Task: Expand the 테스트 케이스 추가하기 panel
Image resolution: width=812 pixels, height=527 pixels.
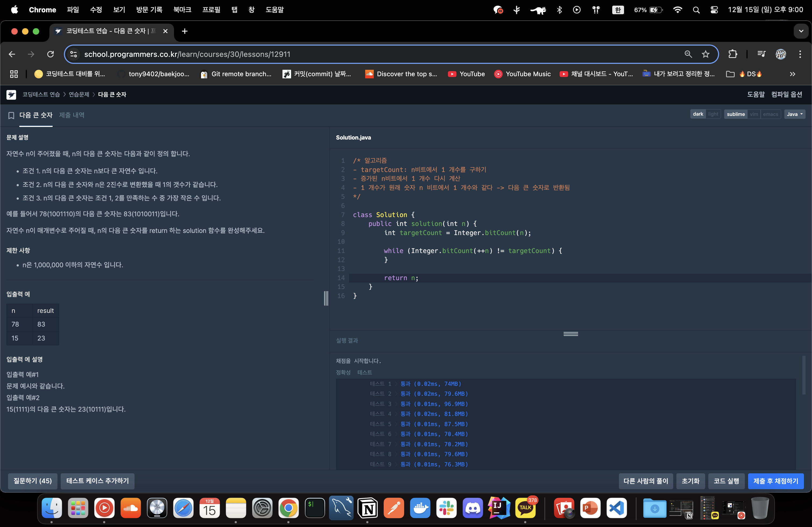Action: tap(96, 480)
